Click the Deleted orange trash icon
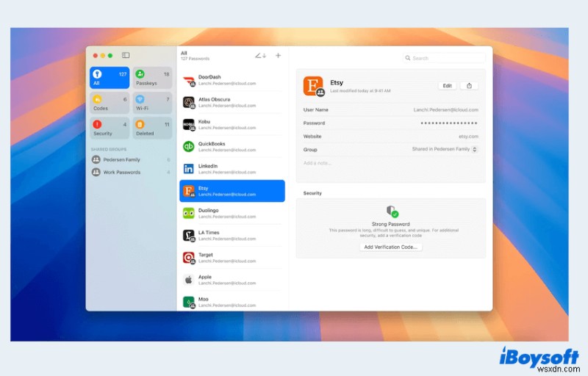The width and height of the screenshot is (588, 376). [140, 124]
